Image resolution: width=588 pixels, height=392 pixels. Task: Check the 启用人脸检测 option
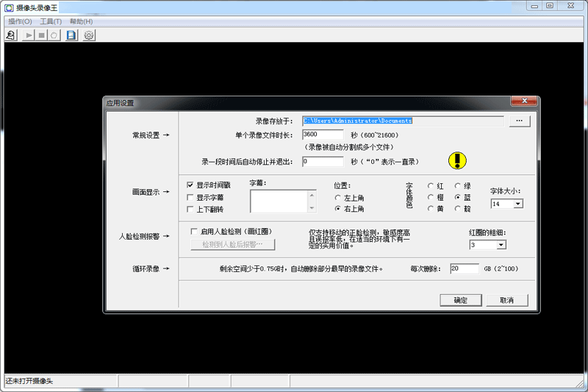tap(195, 231)
